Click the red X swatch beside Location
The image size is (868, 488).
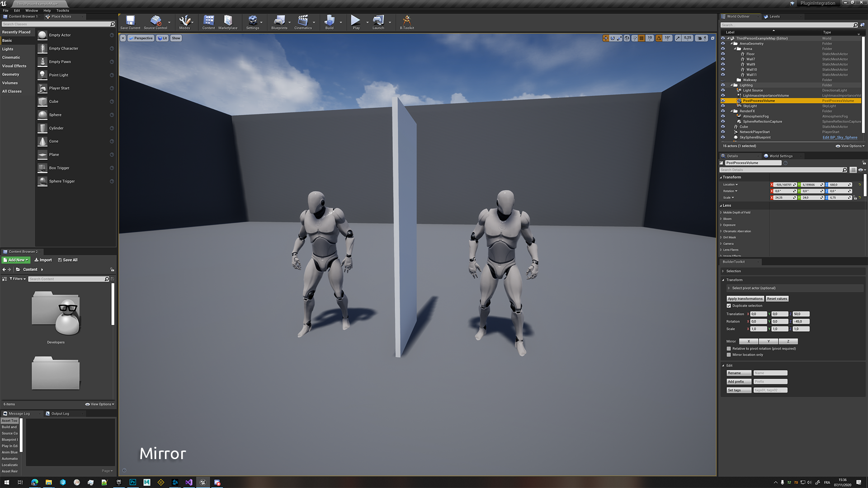(772, 184)
